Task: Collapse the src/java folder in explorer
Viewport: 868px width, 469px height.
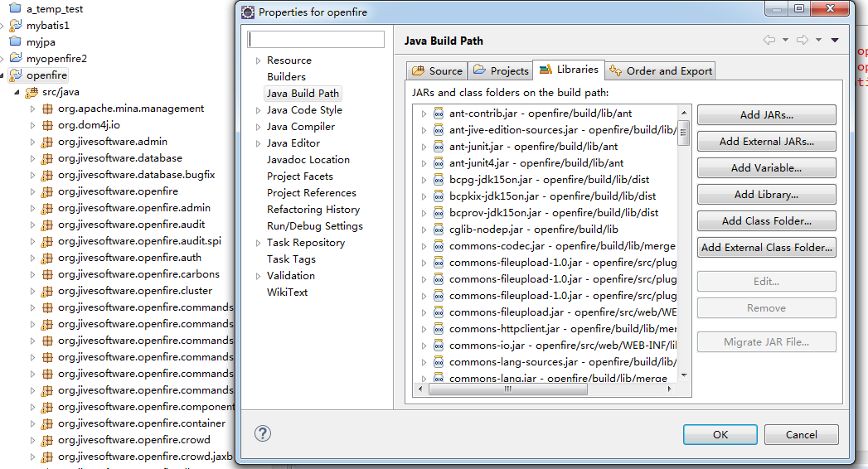Action: click(17, 92)
